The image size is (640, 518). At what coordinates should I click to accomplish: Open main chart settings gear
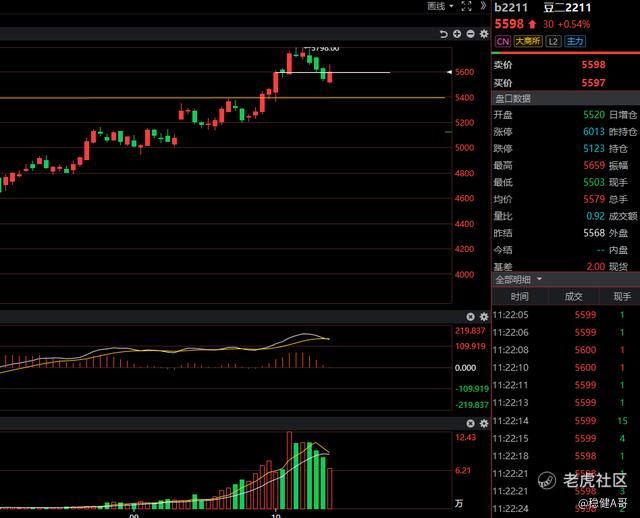click(484, 34)
